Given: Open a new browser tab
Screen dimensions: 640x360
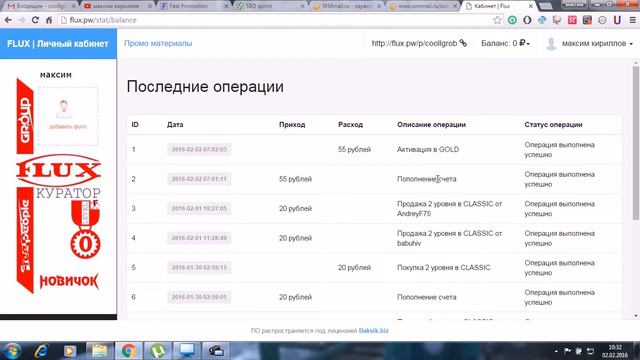Looking at the screenshot, I should [x=545, y=6].
